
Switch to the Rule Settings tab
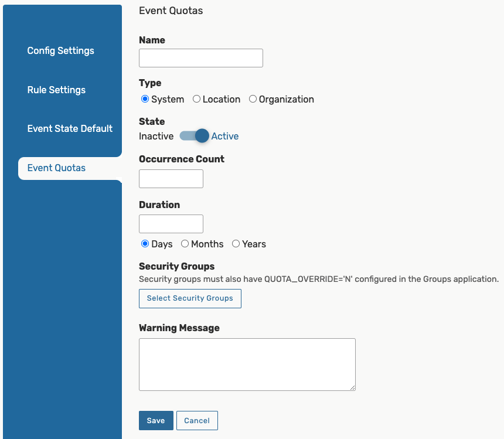click(x=56, y=90)
